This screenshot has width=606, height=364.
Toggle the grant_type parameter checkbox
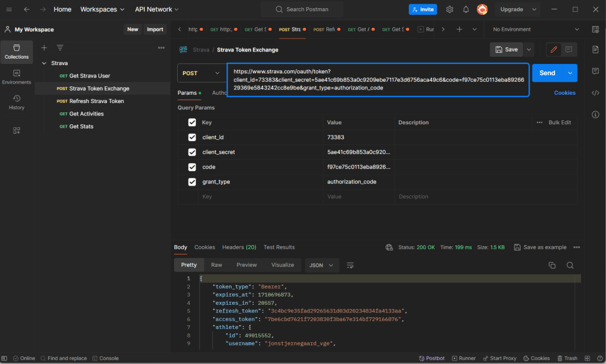(192, 182)
